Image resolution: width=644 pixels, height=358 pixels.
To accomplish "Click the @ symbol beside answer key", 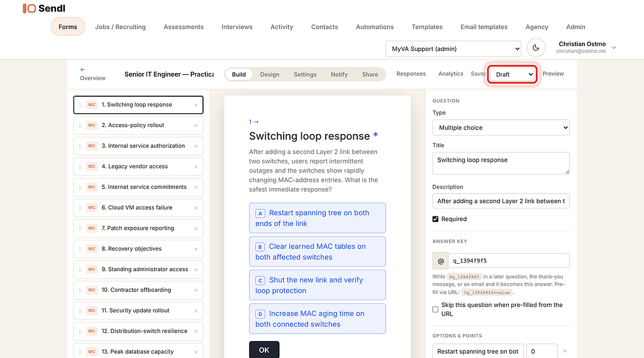I will tap(441, 261).
